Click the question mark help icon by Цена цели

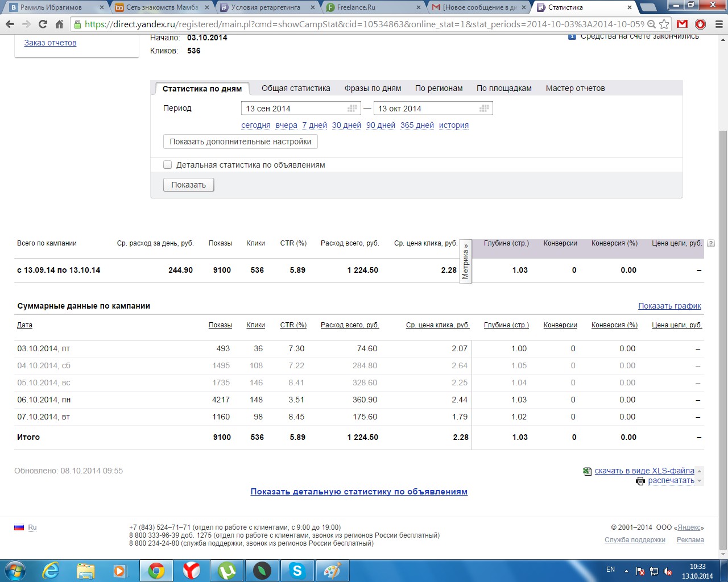(711, 243)
